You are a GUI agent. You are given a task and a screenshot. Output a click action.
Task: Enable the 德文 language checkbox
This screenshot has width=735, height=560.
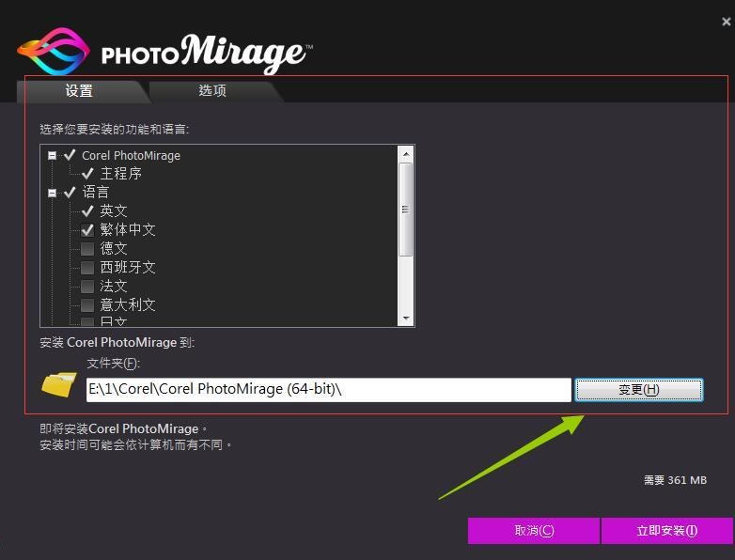coord(87,249)
